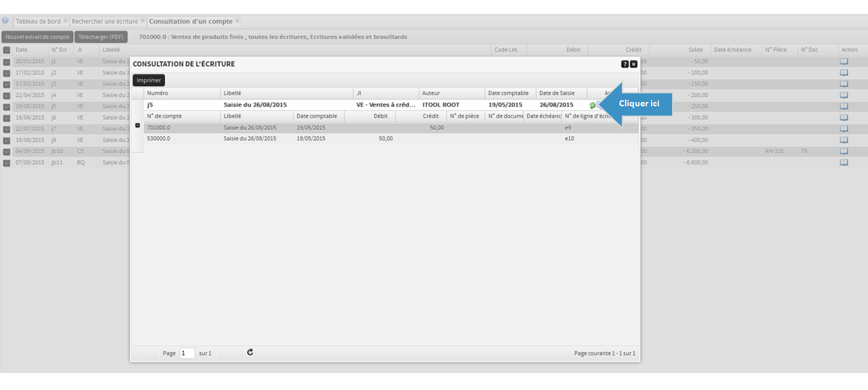Screen dimensions: 868x390
Task: Sort by the Numéro column header
Action: [x=181, y=93]
